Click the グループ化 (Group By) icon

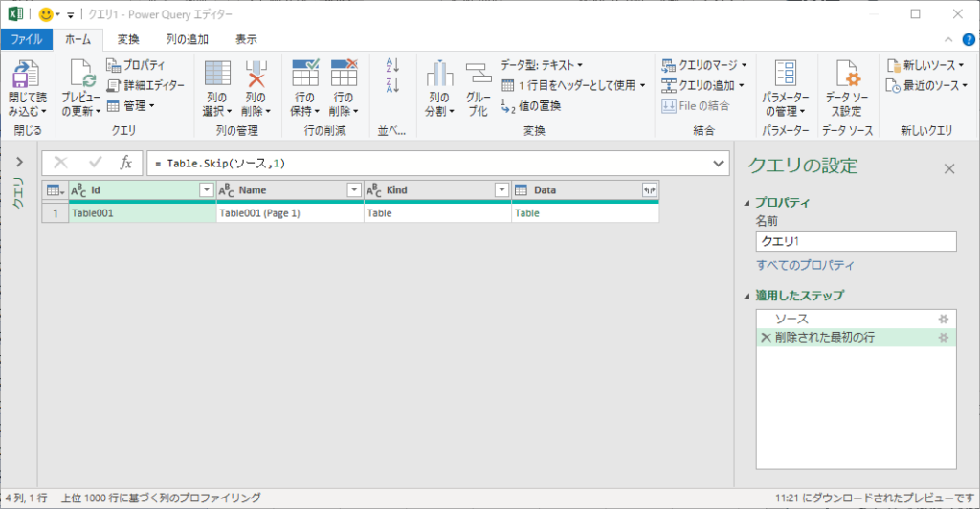pyautogui.click(x=478, y=75)
